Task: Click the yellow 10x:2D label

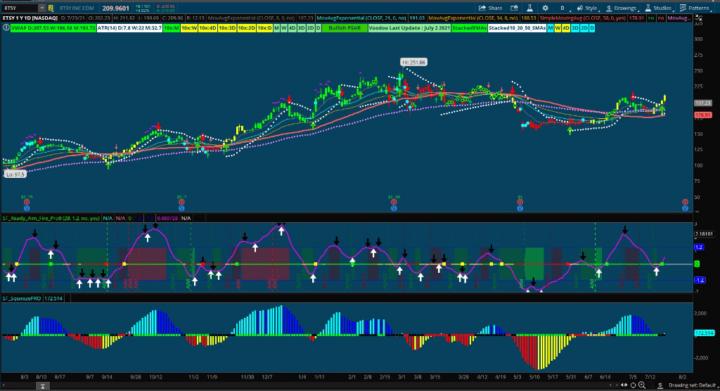Action: [246, 28]
